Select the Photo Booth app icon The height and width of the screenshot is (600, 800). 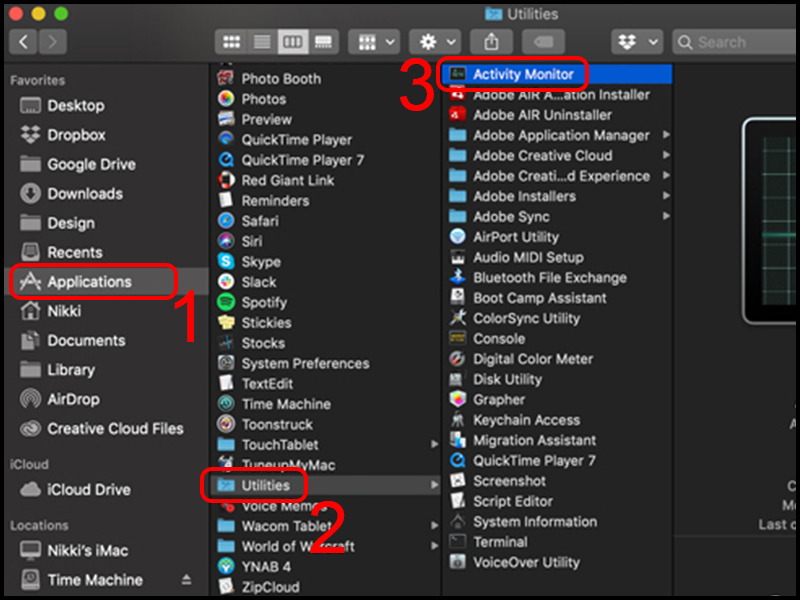pos(226,78)
